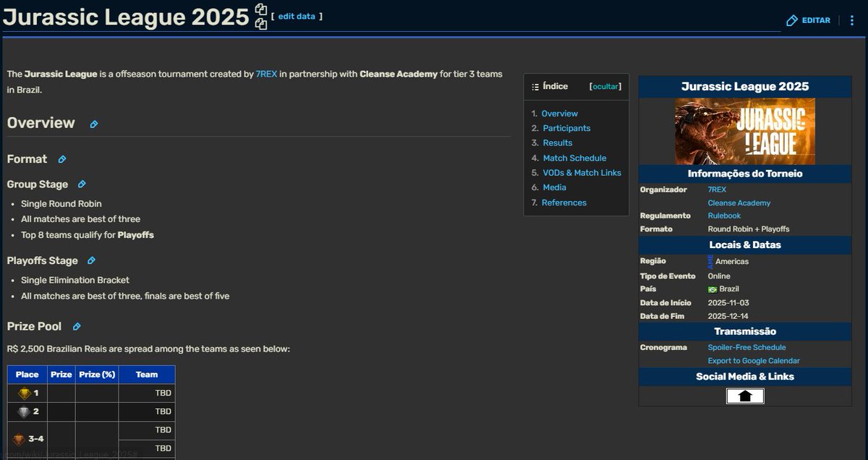Open the edit data link
Screen dimensions: 868x460
(297, 16)
